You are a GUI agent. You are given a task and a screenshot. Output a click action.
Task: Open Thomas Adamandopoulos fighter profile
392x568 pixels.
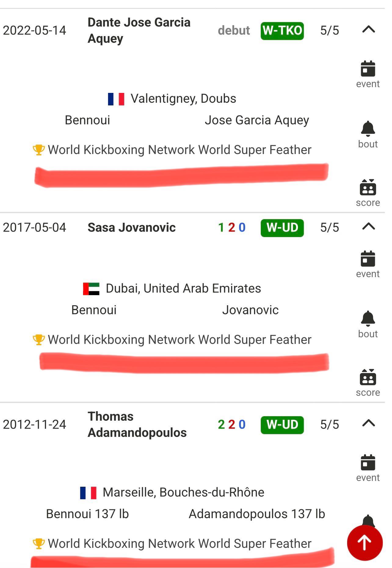137,424
